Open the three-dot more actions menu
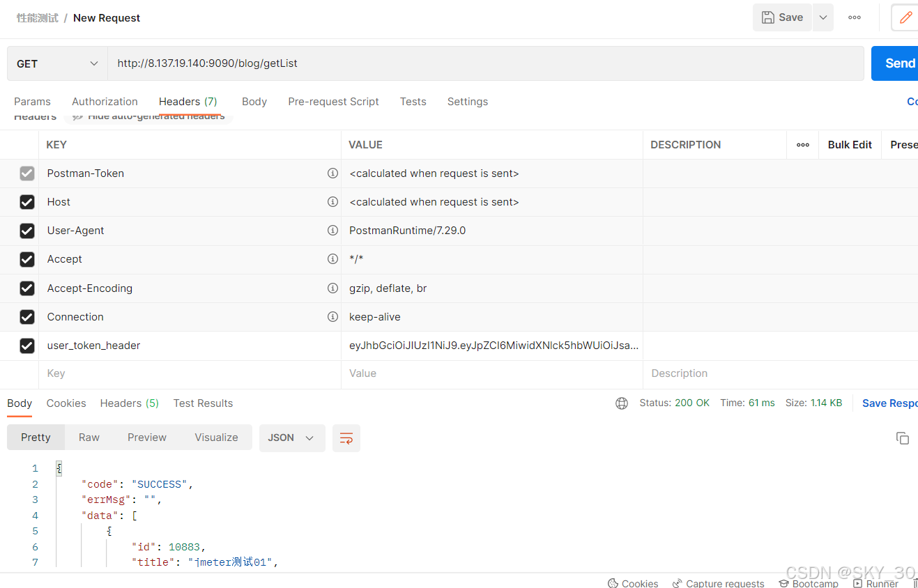918x588 pixels. tap(855, 17)
